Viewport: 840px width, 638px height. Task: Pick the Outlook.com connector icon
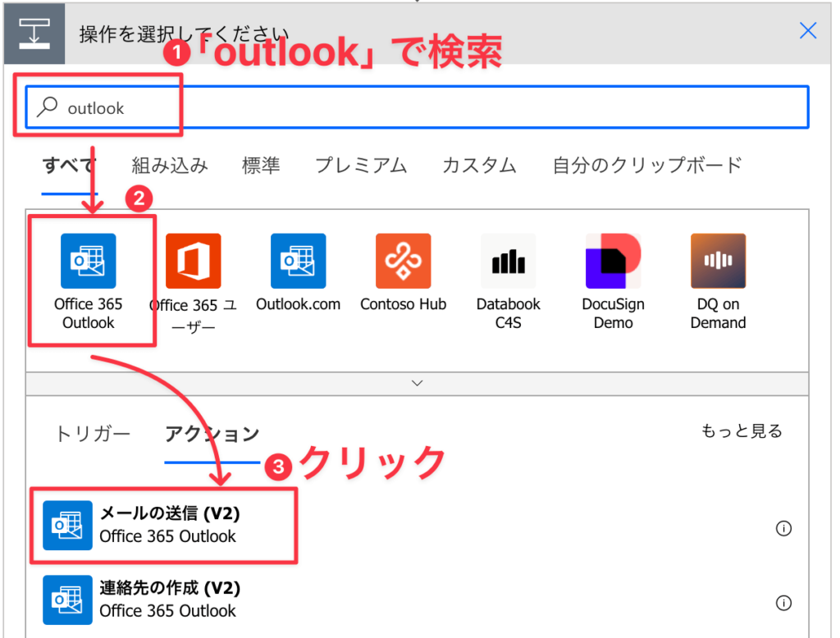299,261
